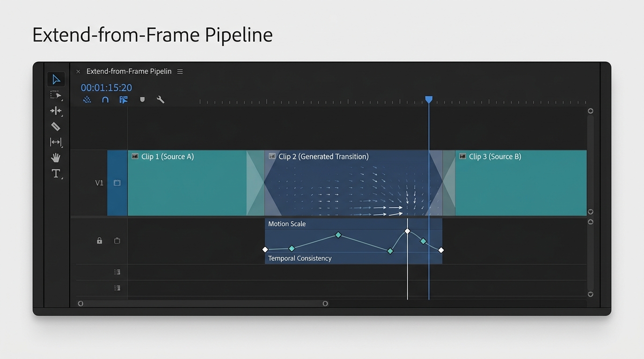Click the right handle of horizontal zoom scrollbar
The height and width of the screenshot is (359, 644).
click(x=325, y=303)
